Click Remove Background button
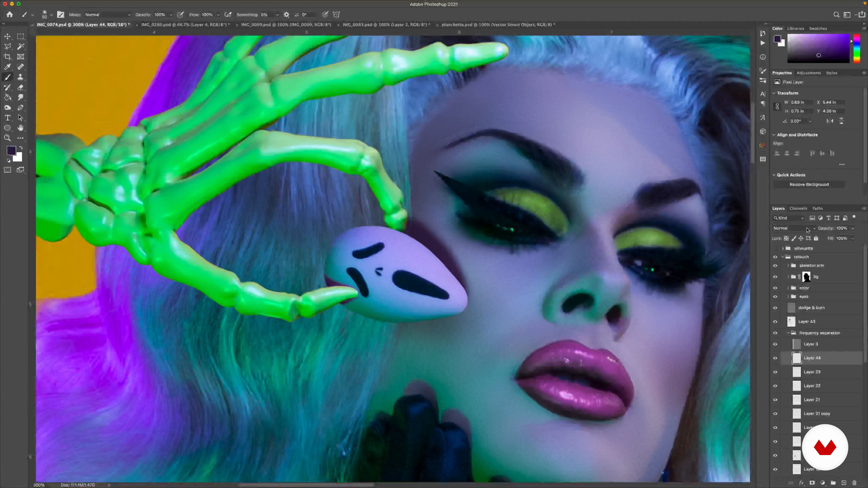This screenshot has width=868, height=488. click(x=809, y=185)
